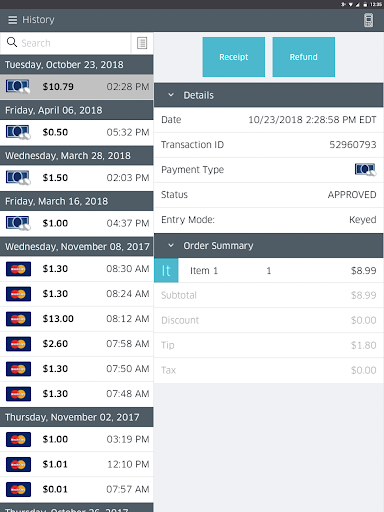Select card icon of $13.00 transaction

tap(18, 319)
